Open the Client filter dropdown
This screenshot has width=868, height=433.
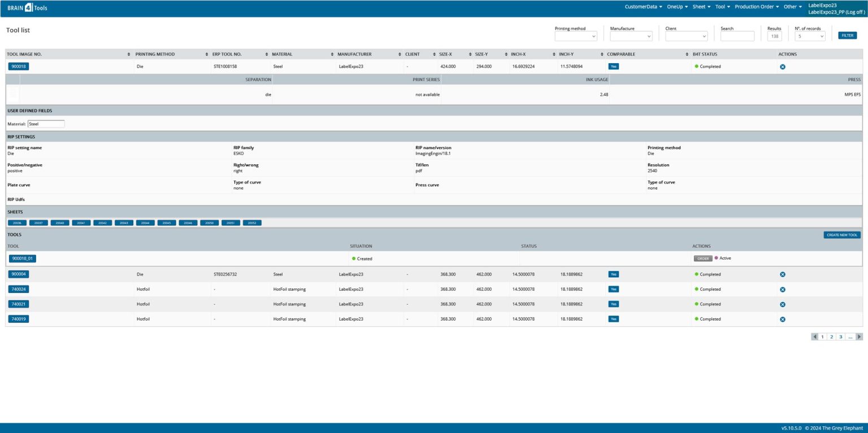pyautogui.click(x=687, y=36)
